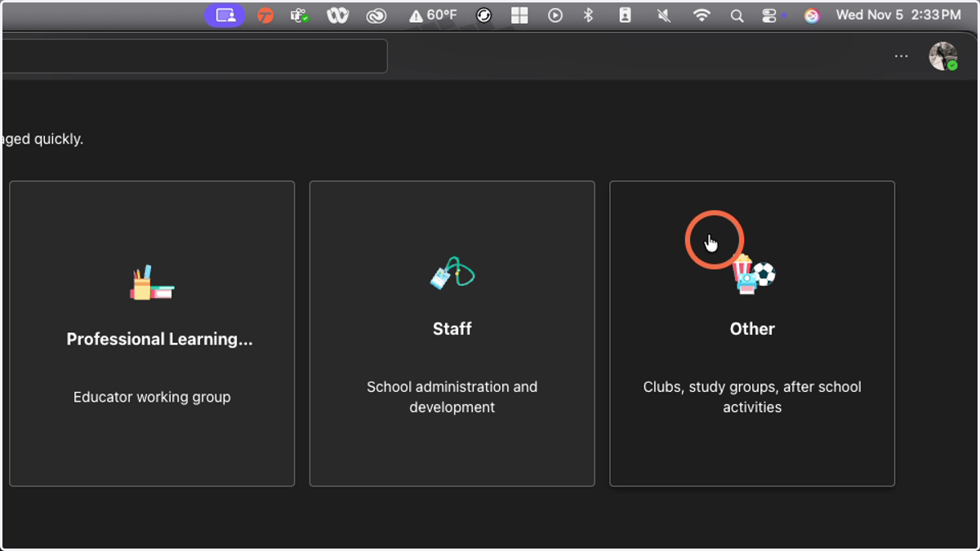Click the play circle menu bar icon
Screen dimensions: 980x551
pyautogui.click(x=555, y=16)
